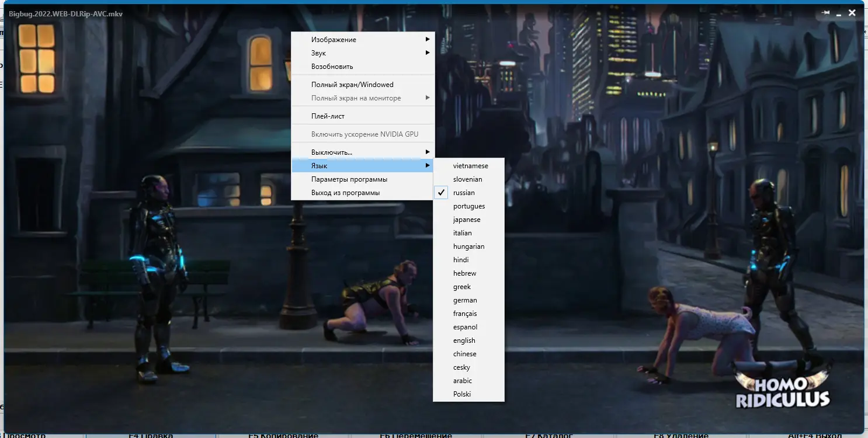The height and width of the screenshot is (438, 868).
Task: Click Полный экран на мониторе entry
Action: point(363,98)
